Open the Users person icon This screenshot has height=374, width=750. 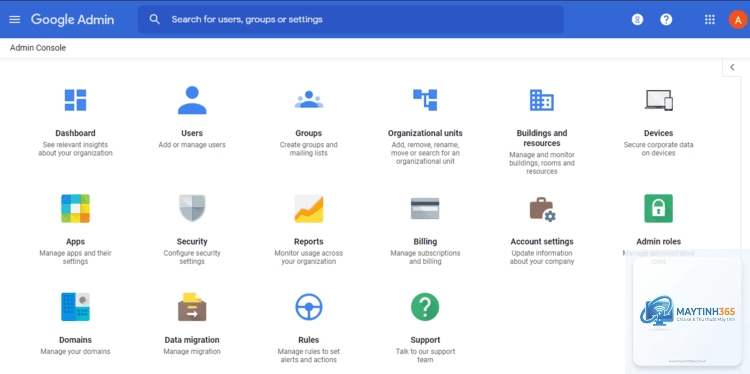192,100
